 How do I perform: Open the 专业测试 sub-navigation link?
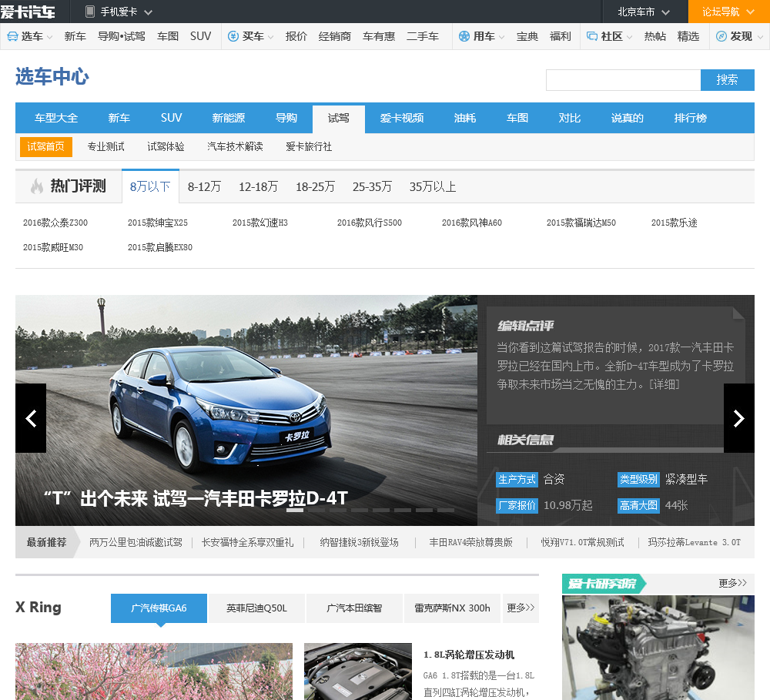tap(106, 147)
